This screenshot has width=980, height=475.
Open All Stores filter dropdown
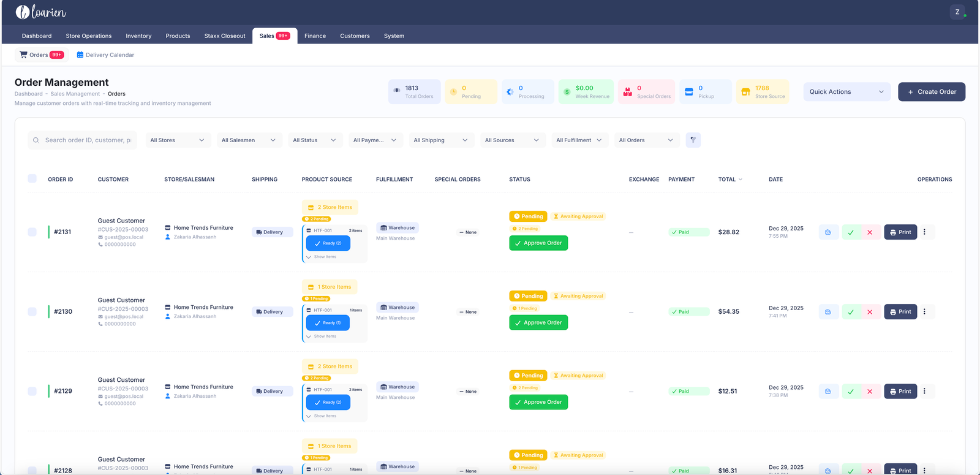click(178, 140)
